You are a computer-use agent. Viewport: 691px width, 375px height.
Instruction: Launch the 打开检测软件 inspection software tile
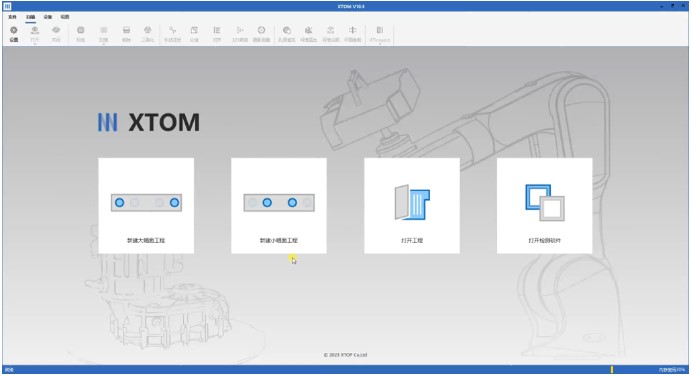point(545,206)
